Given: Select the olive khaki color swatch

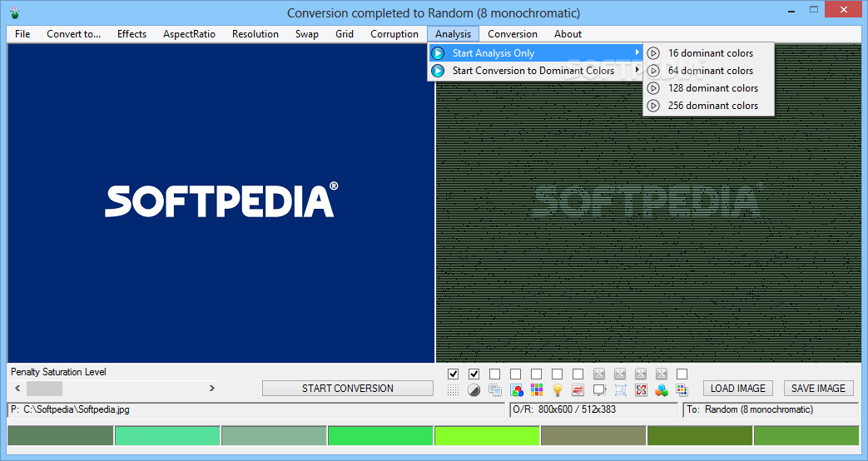Looking at the screenshot, I should [593, 435].
